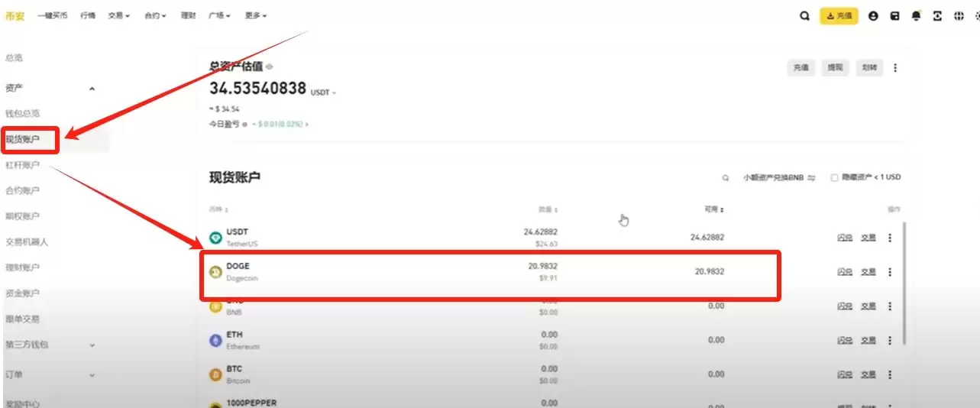Viewport: 980px width, 408px height.
Task: Click the BNB coin icon
Action: pos(215,306)
